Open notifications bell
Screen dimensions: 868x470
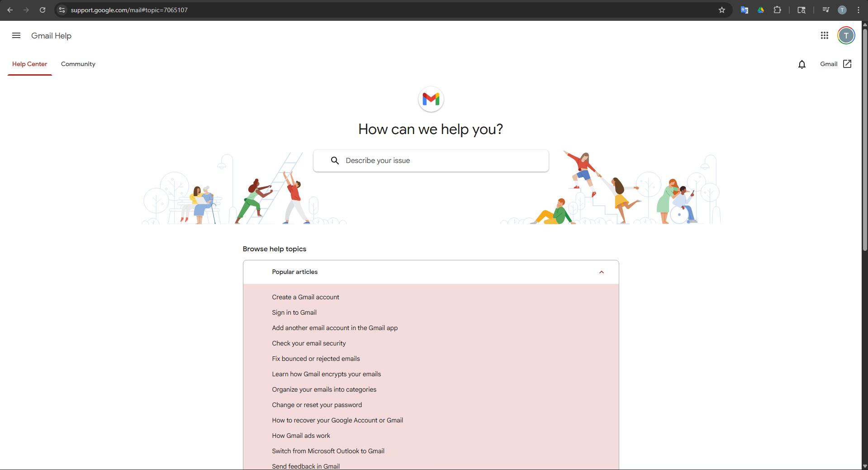coord(802,64)
